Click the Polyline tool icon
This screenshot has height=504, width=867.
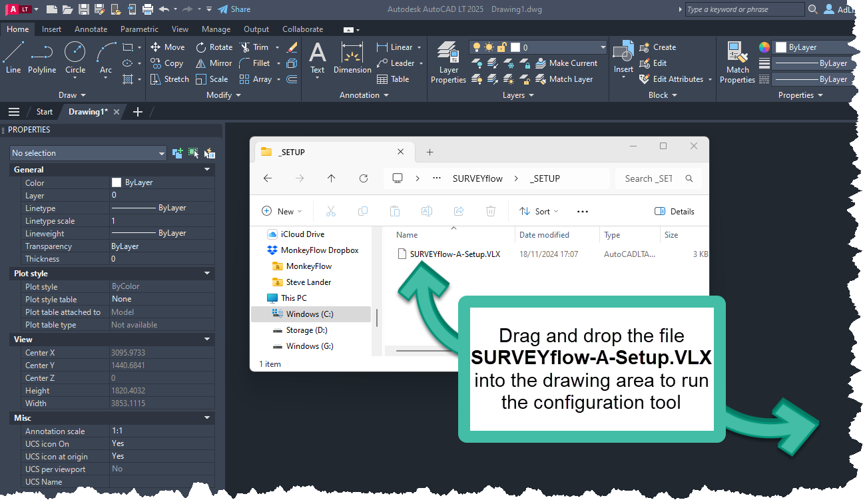pos(42,58)
